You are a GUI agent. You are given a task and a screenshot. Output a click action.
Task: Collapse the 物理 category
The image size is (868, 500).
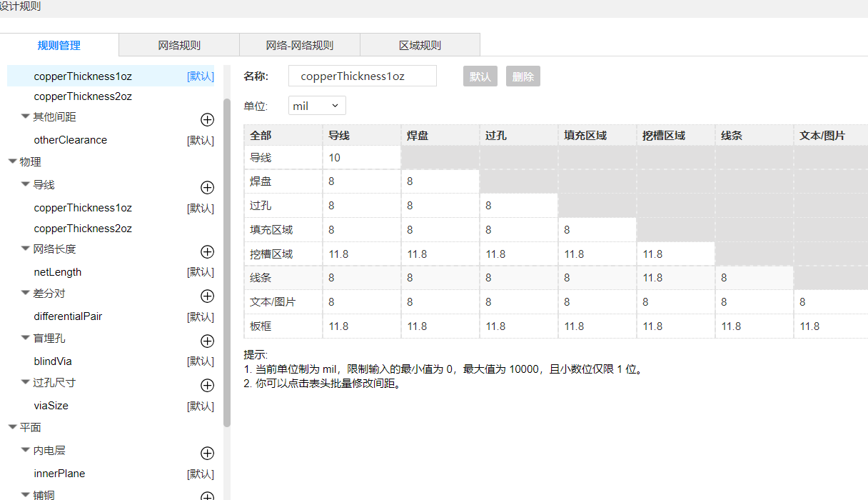point(12,162)
